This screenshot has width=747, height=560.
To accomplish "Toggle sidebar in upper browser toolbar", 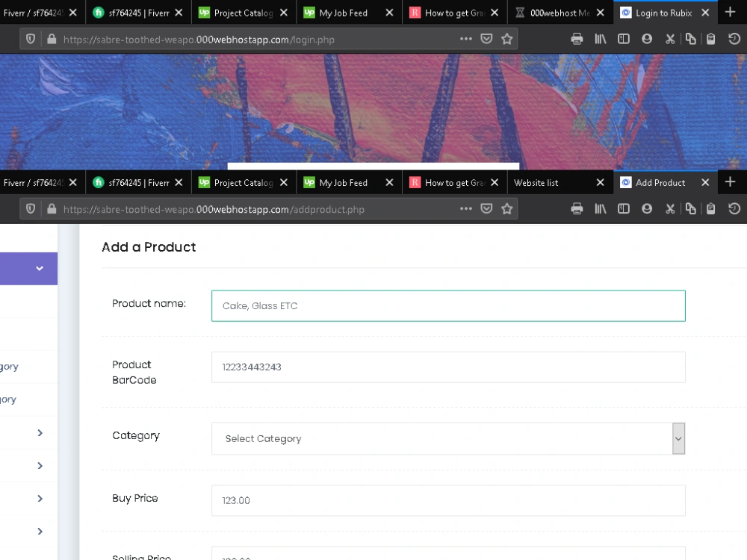I will pos(624,39).
